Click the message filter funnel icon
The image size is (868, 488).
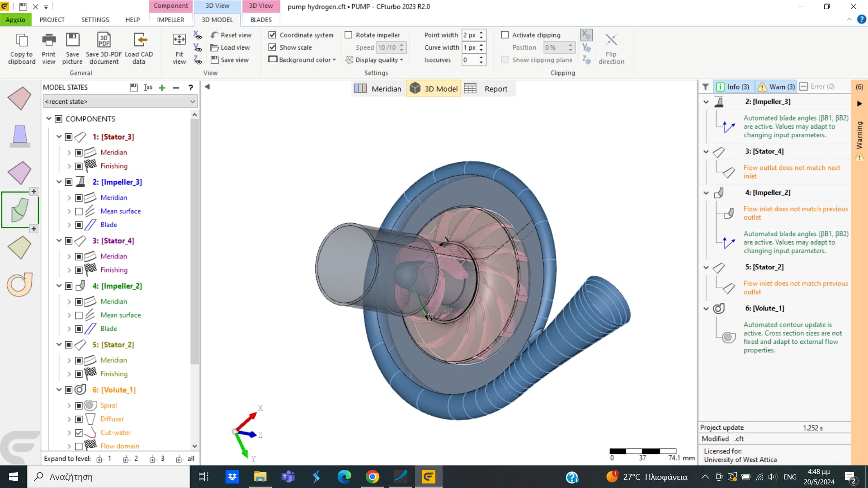(705, 87)
